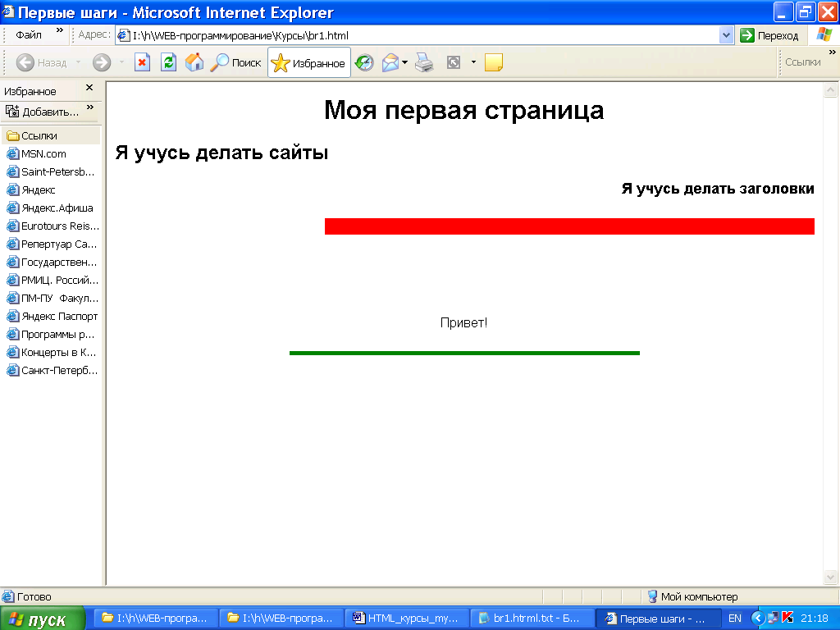840x630 pixels.
Task: Click the Kaspersky tray icon
Action: point(787,618)
